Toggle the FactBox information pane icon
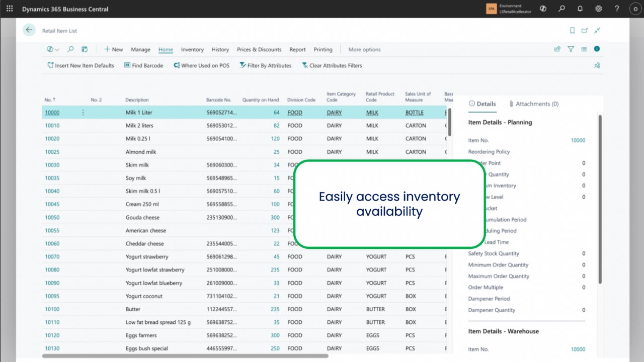Screen dimensions: 644x362 (x=597, y=49)
